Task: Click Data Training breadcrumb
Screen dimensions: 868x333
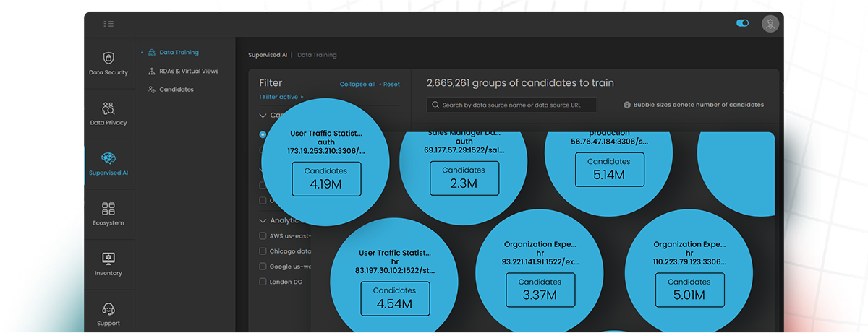Action: point(317,55)
